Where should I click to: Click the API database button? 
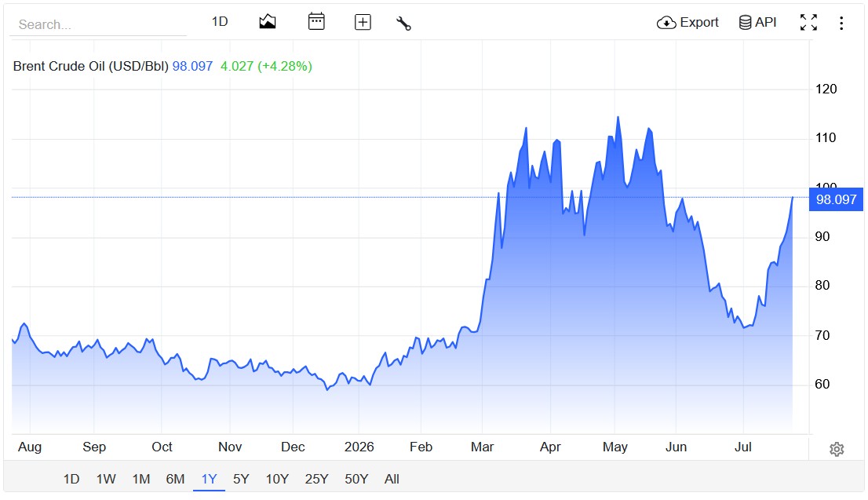[757, 22]
